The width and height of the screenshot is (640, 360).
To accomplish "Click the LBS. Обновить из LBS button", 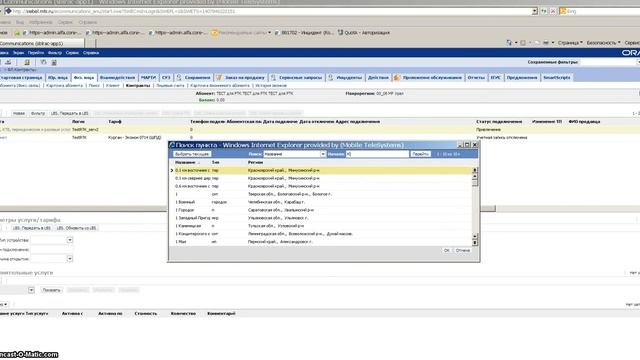I will [76, 228].
